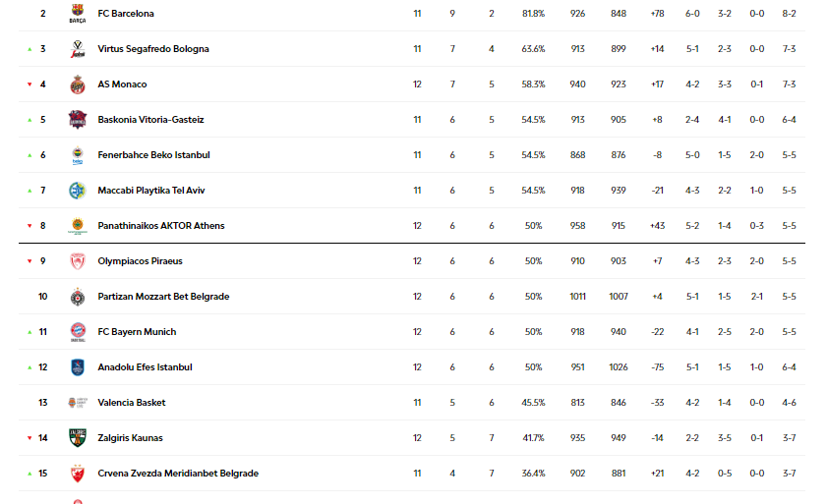The width and height of the screenshot is (828, 504).
Task: Click the Valencia Basket logo
Action: pyautogui.click(x=78, y=403)
